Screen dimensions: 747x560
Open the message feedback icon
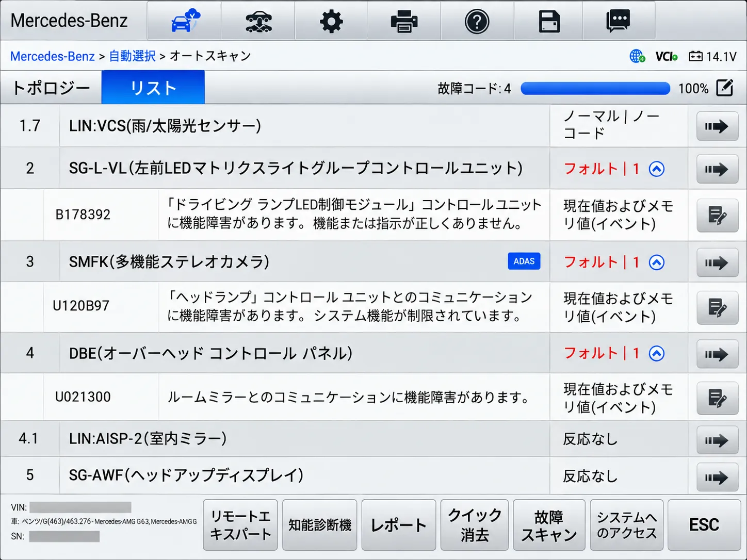(x=619, y=21)
